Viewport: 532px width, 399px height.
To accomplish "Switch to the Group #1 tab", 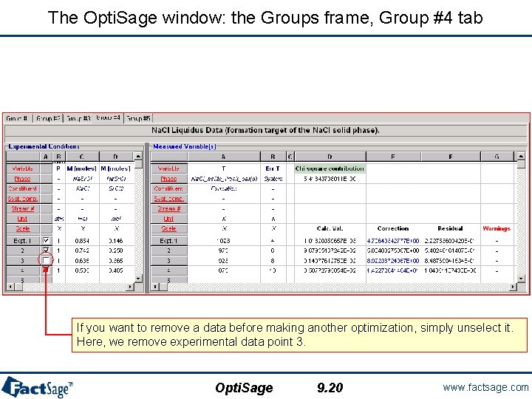I will 18,118.
